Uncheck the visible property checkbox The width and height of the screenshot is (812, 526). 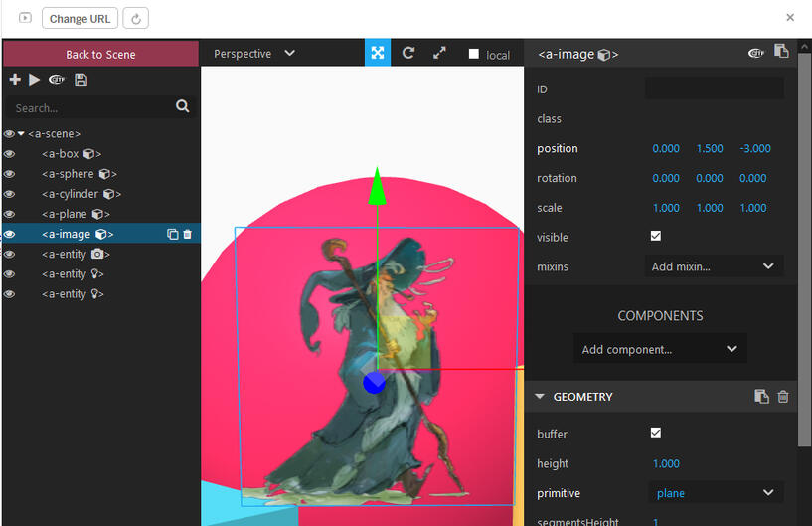point(655,237)
